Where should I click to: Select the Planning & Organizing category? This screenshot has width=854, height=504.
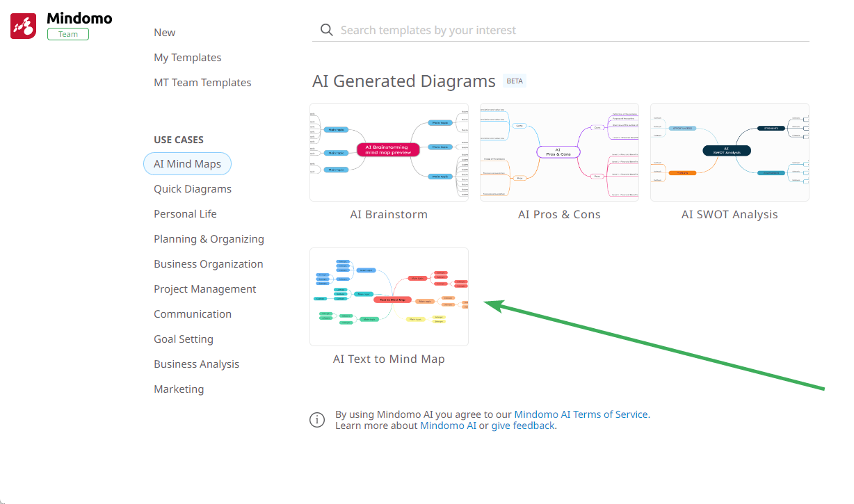209,239
